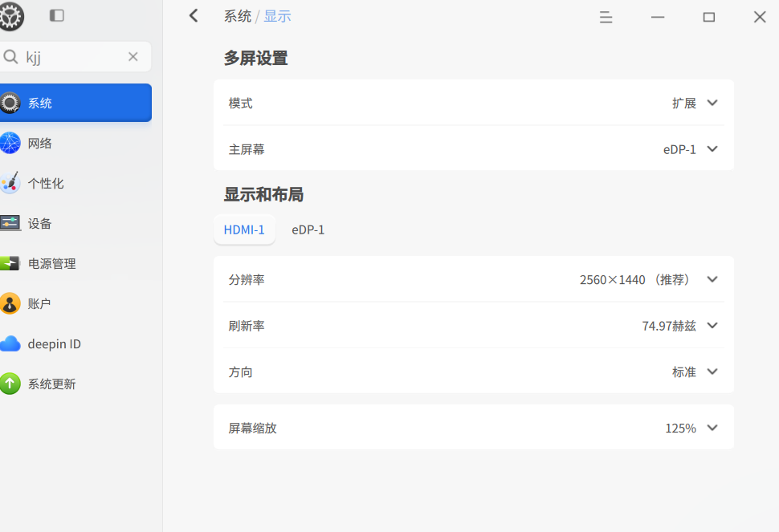Click the 系统 breadcrumb link
Screen dimensions: 779x532
[x=238, y=16]
